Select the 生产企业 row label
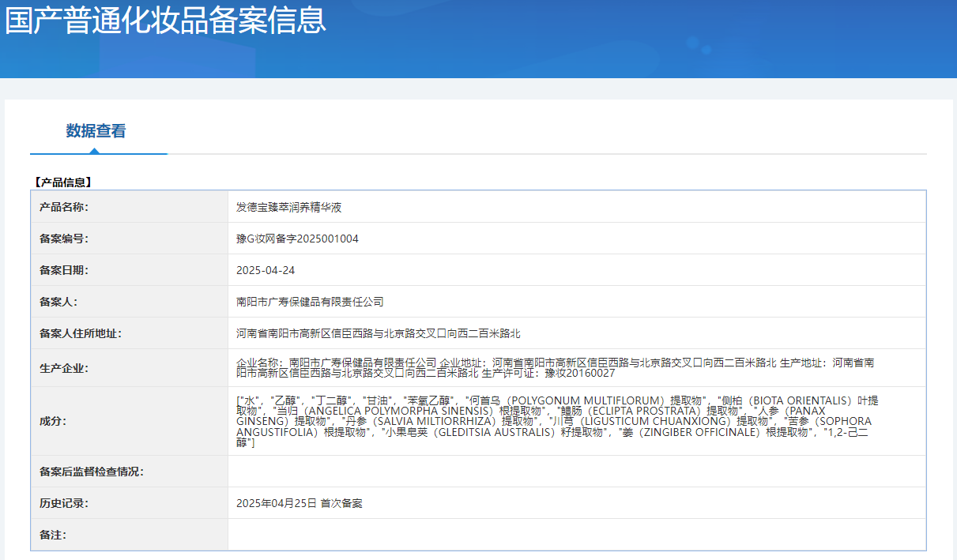957x560 pixels. click(x=64, y=368)
